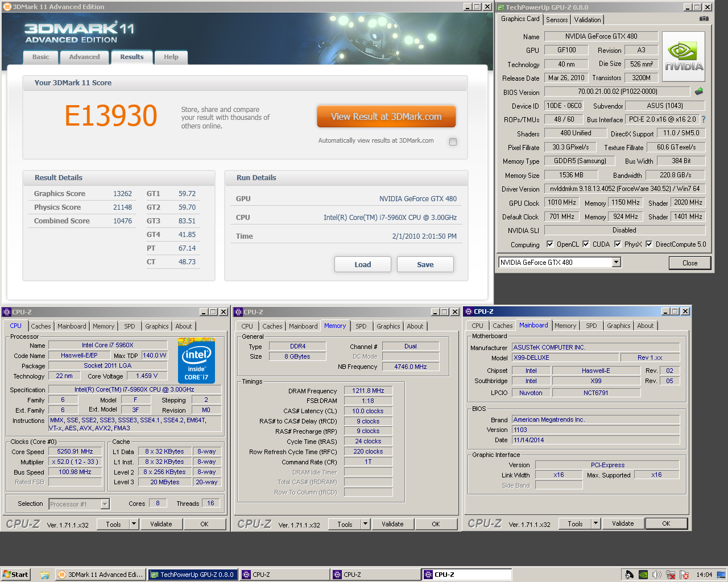Click the volume speaker tray icon
This screenshot has height=582, width=728.
[657, 575]
